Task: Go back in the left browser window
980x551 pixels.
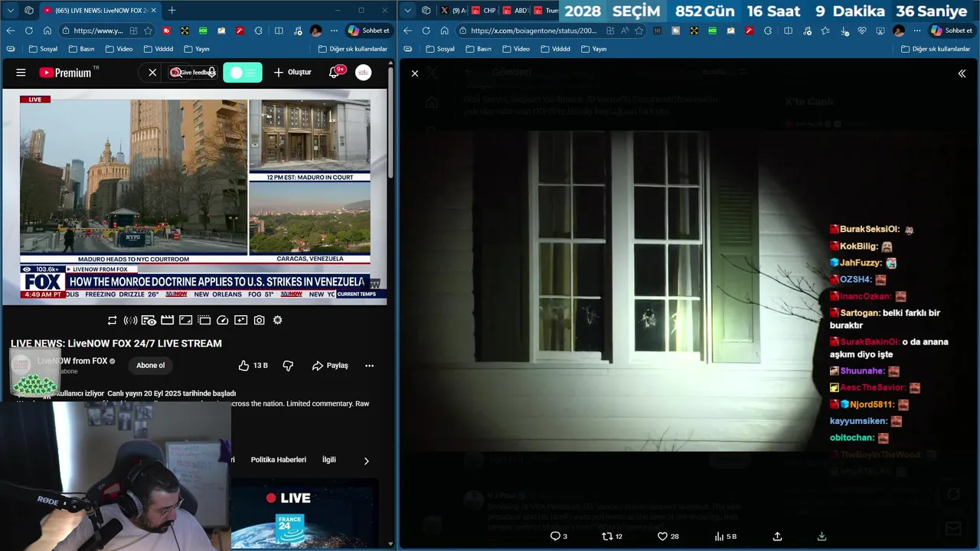Action: coord(10,31)
